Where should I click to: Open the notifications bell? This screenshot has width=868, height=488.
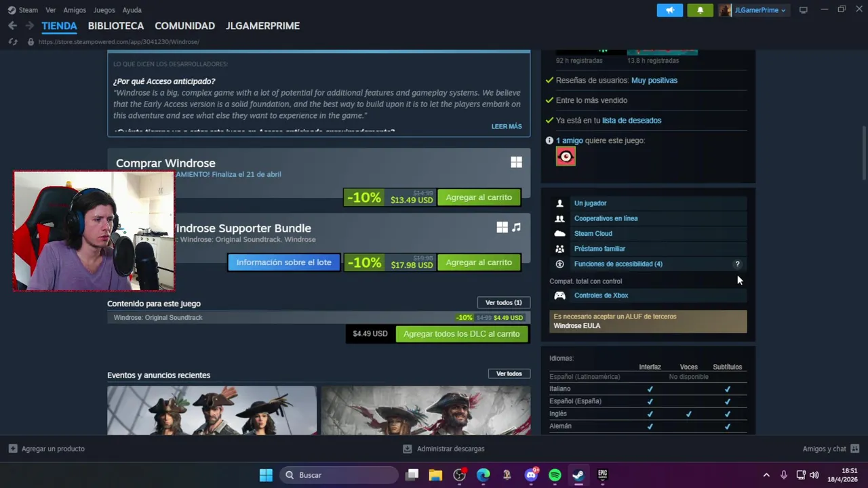[x=700, y=10]
